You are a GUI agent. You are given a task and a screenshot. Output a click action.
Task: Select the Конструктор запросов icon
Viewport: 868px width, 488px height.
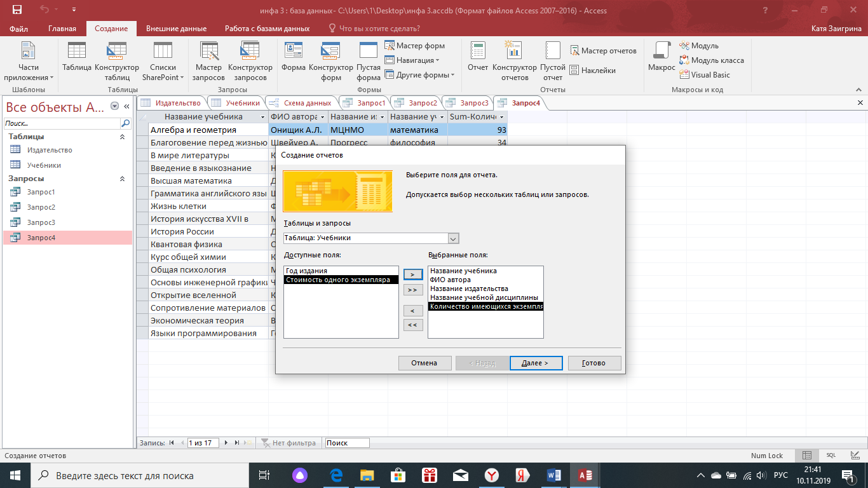[250, 61]
